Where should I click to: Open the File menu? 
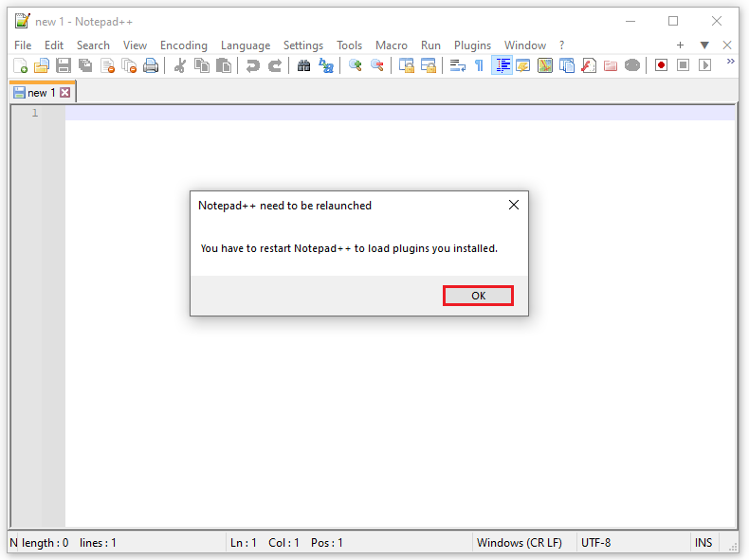point(23,45)
